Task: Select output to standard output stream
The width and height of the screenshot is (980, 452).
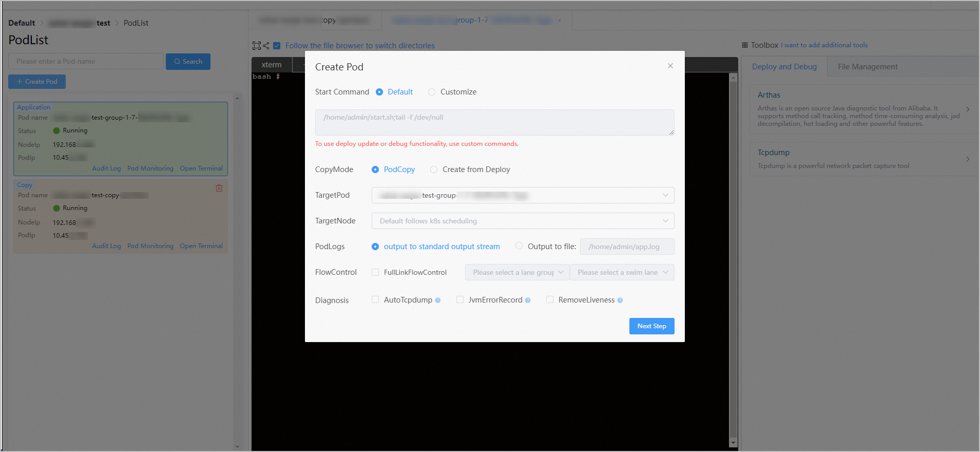Action: (x=375, y=247)
